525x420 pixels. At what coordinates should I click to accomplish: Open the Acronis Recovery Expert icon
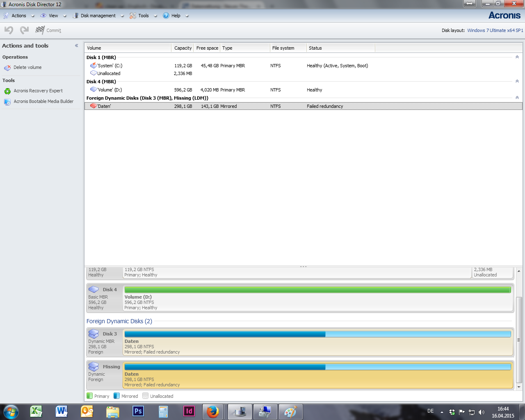[x=7, y=91]
